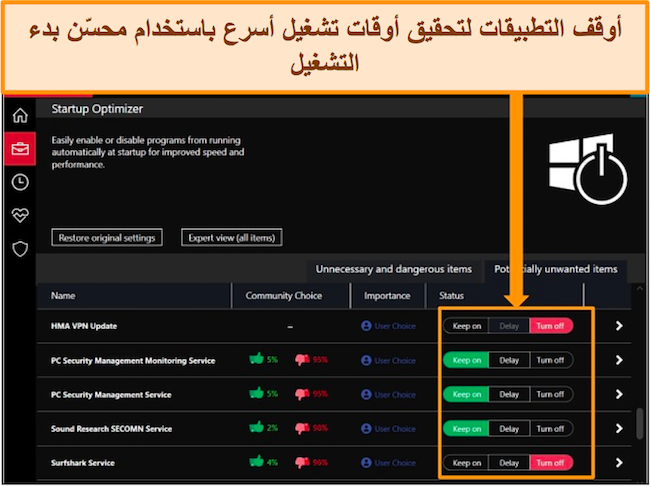Set Surfshark Service to Delay
This screenshot has height=486, width=650.
509,463
